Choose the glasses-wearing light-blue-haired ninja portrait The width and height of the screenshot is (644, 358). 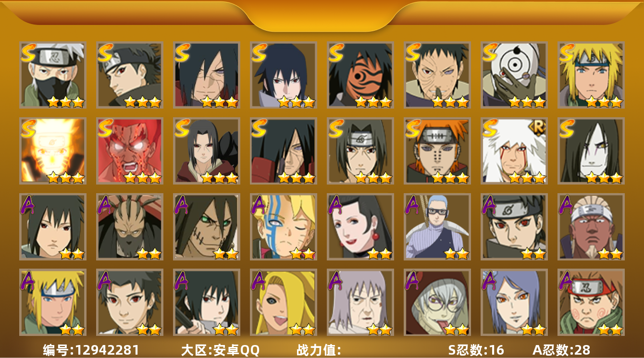coord(437,227)
